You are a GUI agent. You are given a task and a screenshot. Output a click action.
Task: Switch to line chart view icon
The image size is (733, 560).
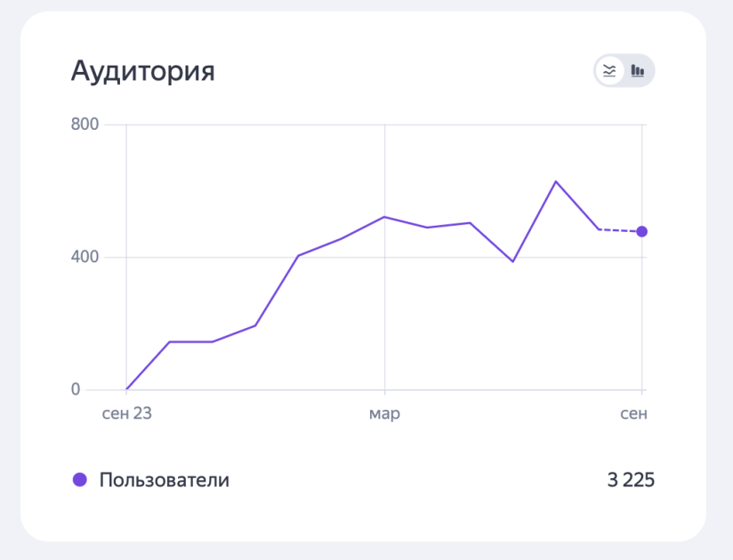tap(609, 71)
